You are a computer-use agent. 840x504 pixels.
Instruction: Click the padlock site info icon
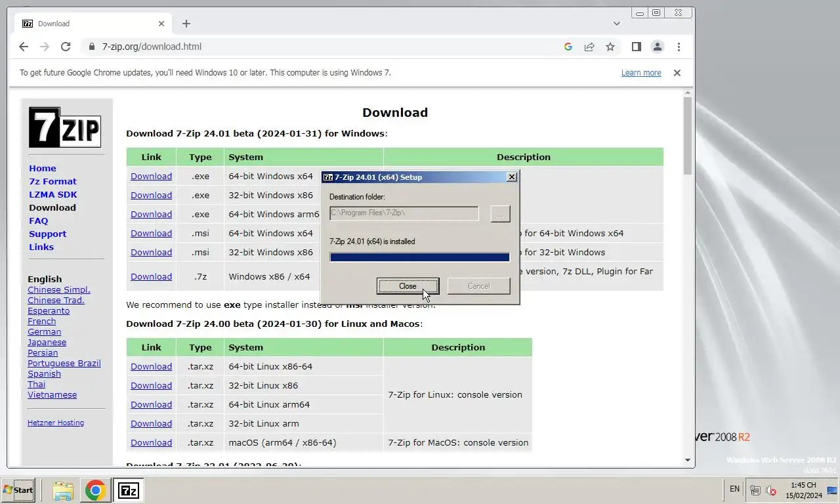pyautogui.click(x=92, y=47)
